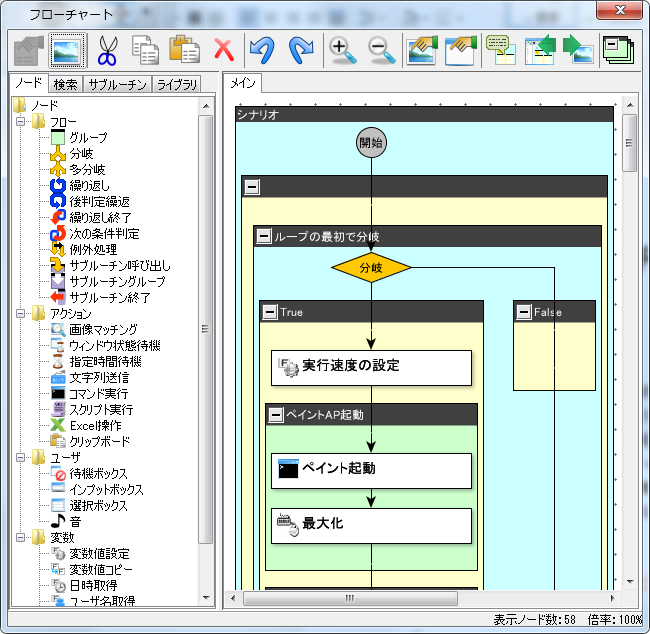Click the red X delete toolbar icon

(224, 50)
